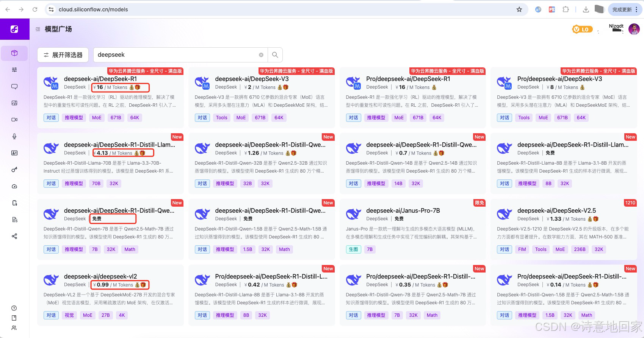Click the 视觉 tag on deepseek-vl2

click(x=69, y=315)
